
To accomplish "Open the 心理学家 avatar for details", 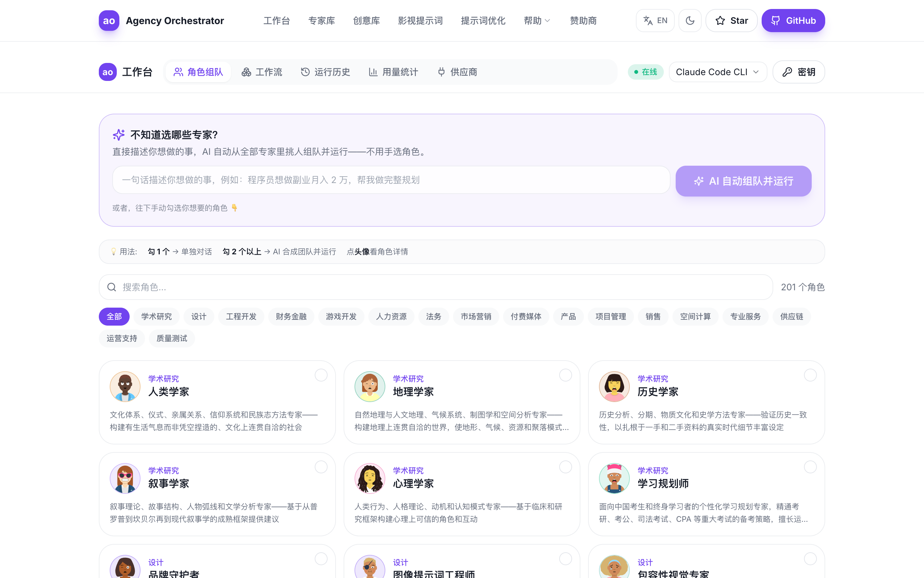I will (x=370, y=478).
